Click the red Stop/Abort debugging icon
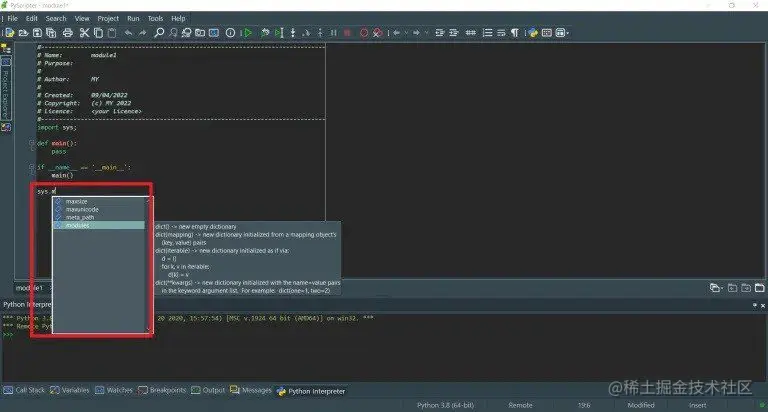 347,33
